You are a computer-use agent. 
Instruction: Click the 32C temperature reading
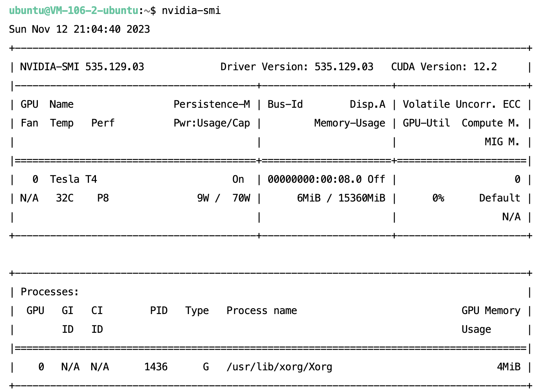click(65, 198)
